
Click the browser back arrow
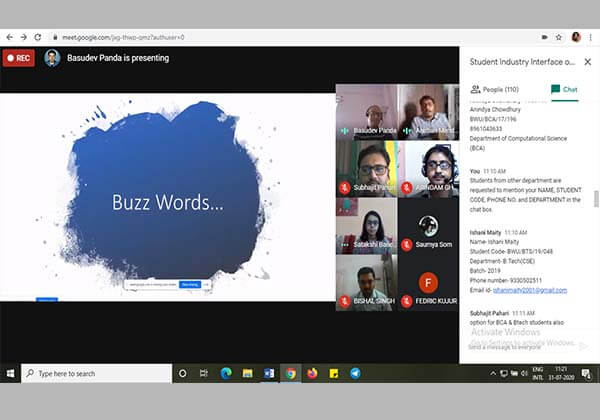(x=9, y=37)
